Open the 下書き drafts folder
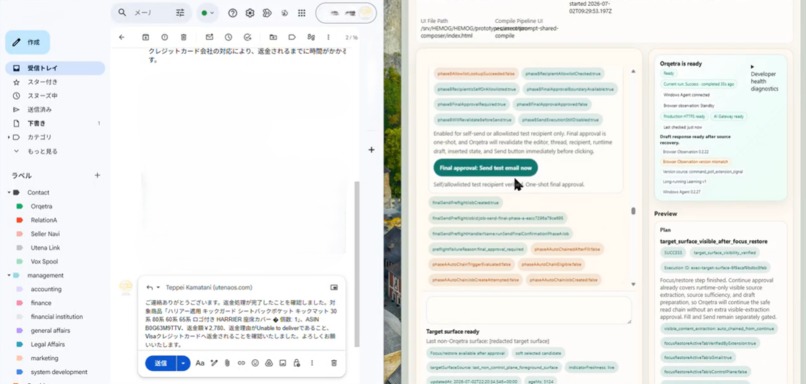Viewport: 806px width, 384px height. tap(55, 123)
